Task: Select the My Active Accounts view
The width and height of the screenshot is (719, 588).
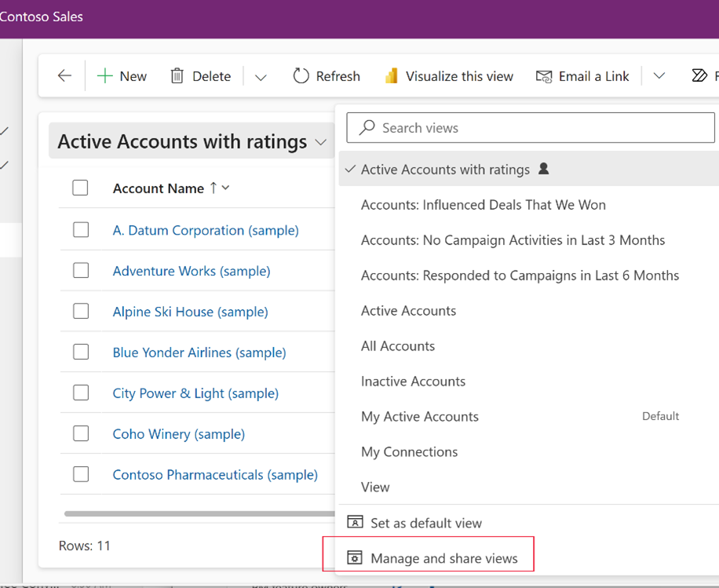Action: (419, 416)
